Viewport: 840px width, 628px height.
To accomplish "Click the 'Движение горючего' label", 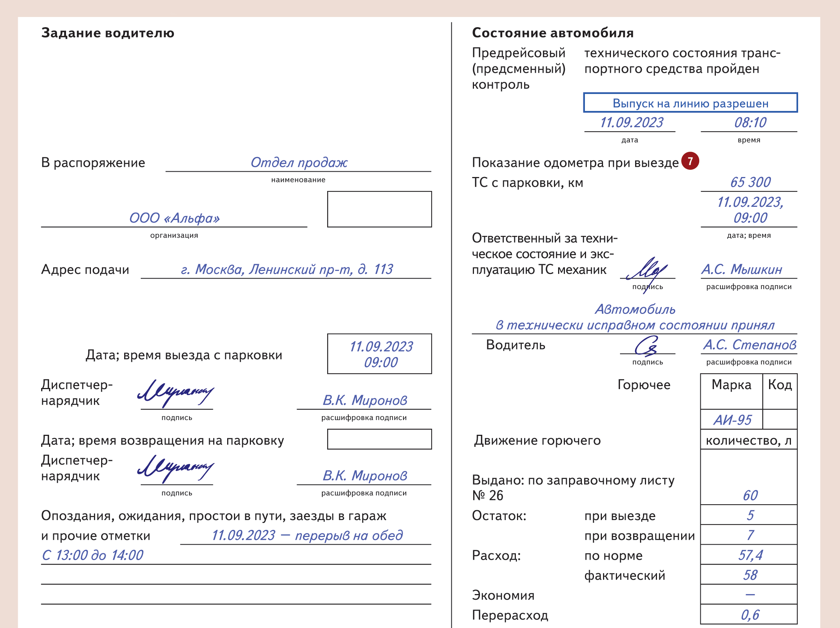I will [537, 440].
